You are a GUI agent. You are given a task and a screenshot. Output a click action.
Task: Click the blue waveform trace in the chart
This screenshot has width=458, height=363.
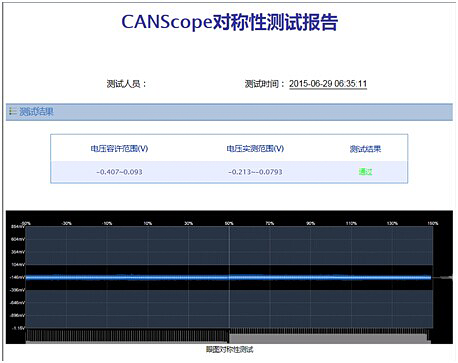228,277
